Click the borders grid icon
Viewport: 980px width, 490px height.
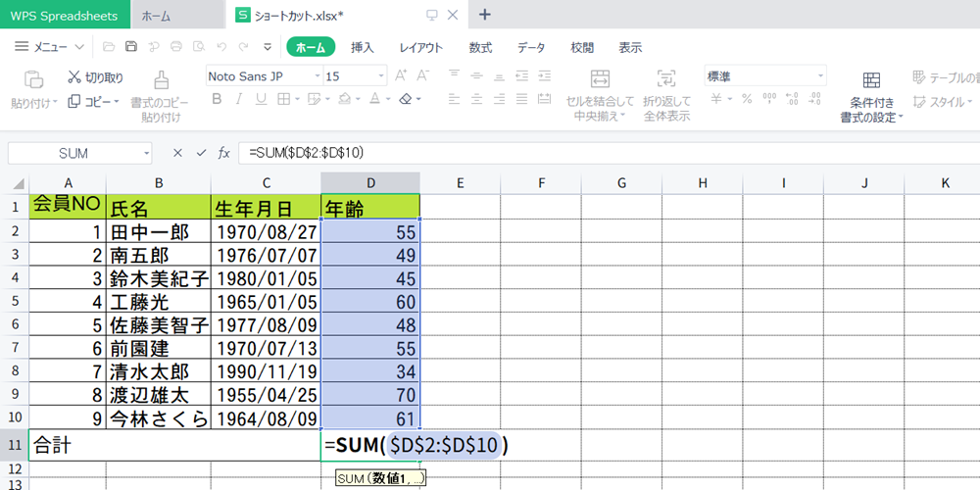pos(283,99)
